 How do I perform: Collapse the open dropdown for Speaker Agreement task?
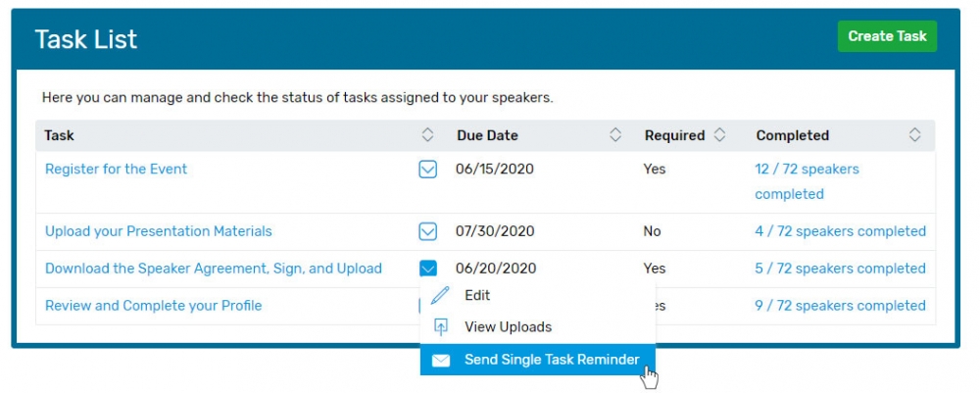(427, 269)
